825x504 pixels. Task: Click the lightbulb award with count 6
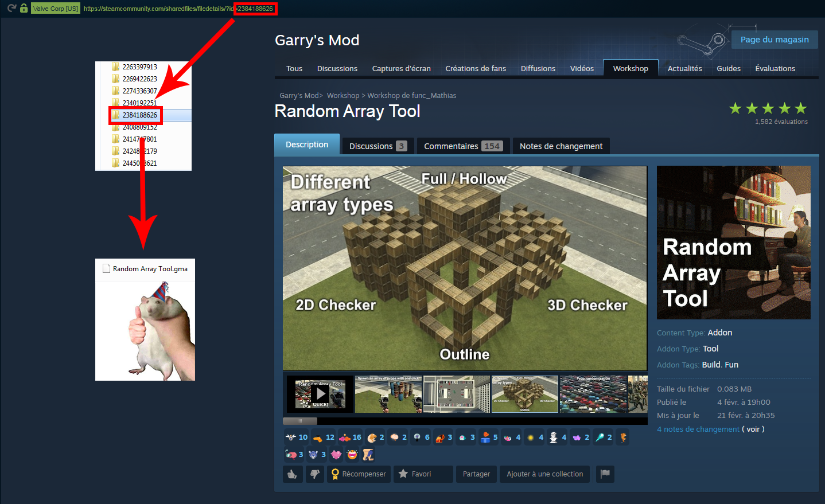421,437
